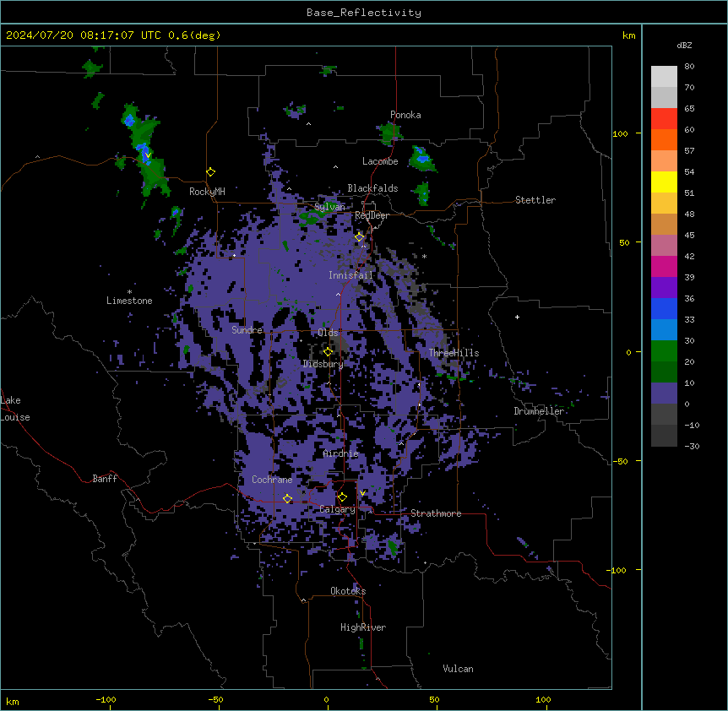Viewport: 728px width, 711px height.
Task: Pick the blue 33-36 dBZ legend swatch
Action: coord(664,308)
